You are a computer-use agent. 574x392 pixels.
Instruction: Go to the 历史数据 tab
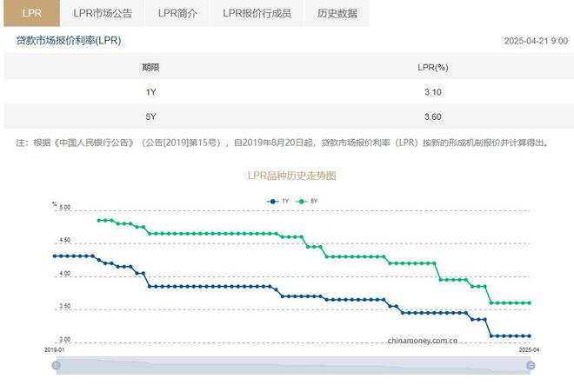pos(337,13)
